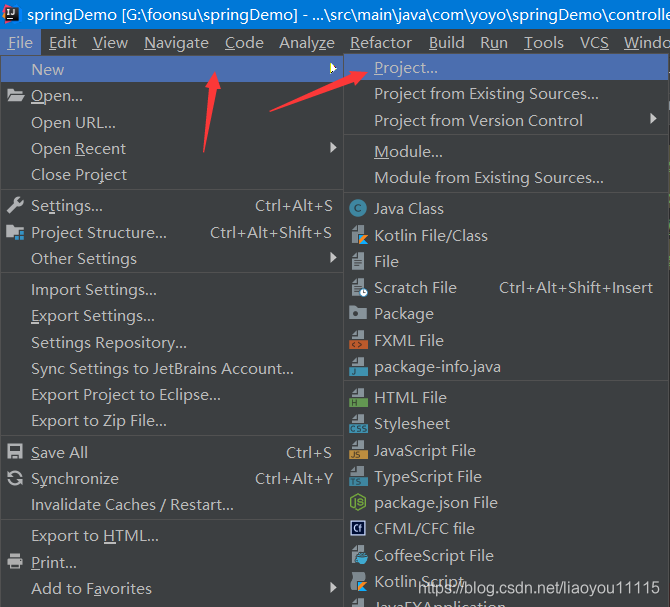
Task: Select Project... in New submenu
Action: click(506, 67)
